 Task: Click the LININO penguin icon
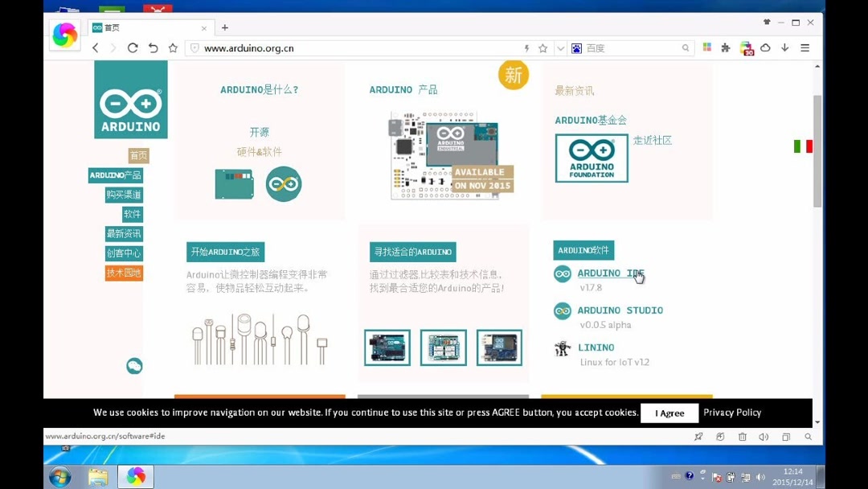[x=562, y=347]
